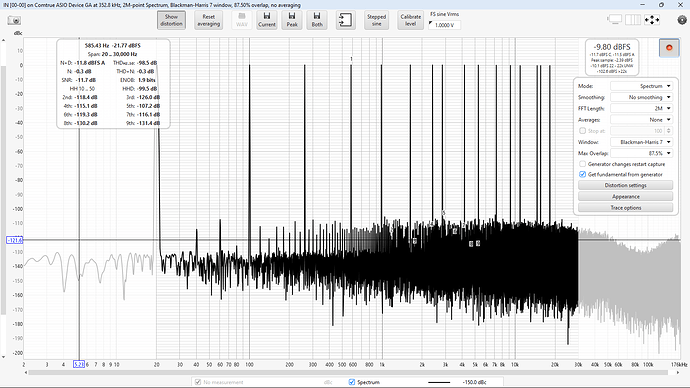Screen dimensions: 690x388
Task: Click the Span 20 .. 30,000 Hz text
Action: coord(112,54)
